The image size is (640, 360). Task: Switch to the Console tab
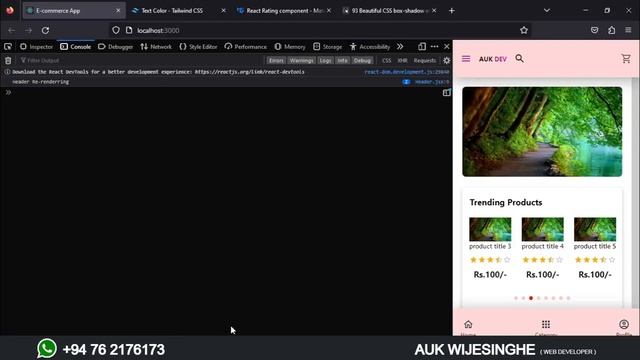76,47
